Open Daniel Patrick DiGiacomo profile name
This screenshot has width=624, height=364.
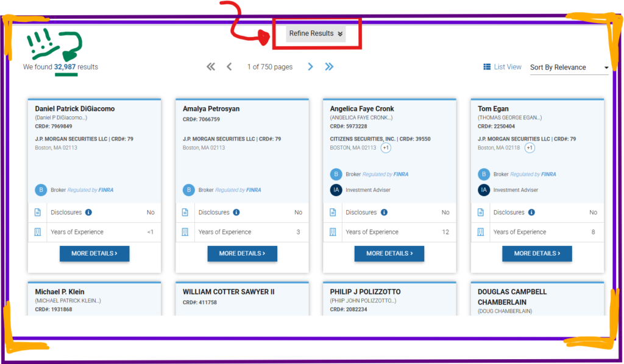click(x=75, y=108)
